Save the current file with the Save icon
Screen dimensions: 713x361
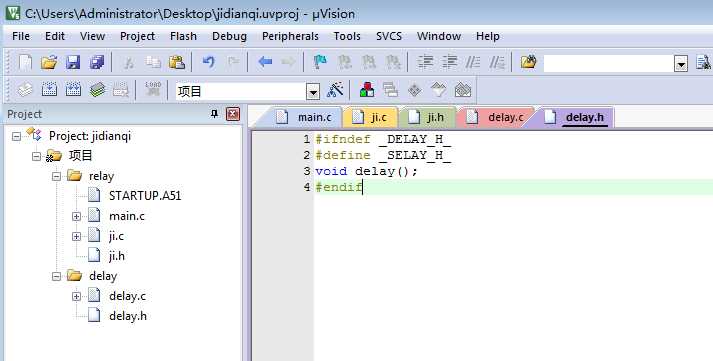(x=73, y=62)
